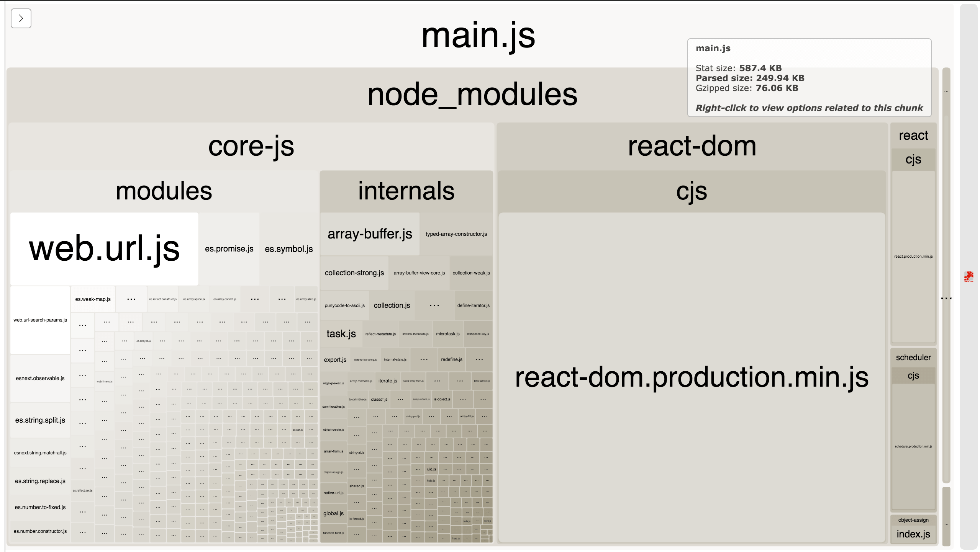Click the small red treemap icon
The width and height of the screenshot is (980, 552).
969,276
